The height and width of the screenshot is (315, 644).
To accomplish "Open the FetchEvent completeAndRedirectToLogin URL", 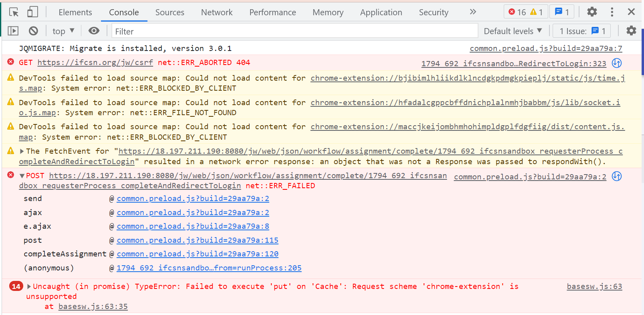I will [321, 156].
